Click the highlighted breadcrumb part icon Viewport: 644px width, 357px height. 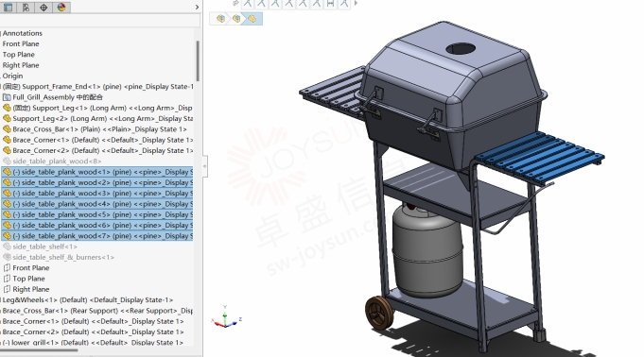(x=252, y=19)
